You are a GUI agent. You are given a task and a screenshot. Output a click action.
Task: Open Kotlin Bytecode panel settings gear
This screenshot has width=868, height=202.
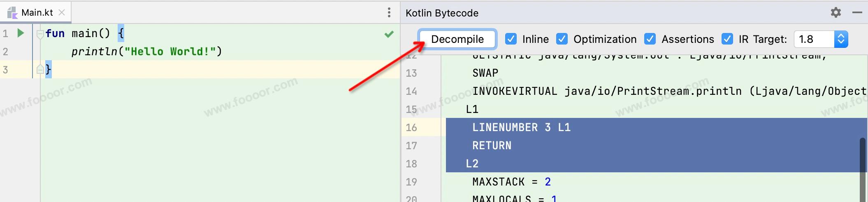point(836,12)
